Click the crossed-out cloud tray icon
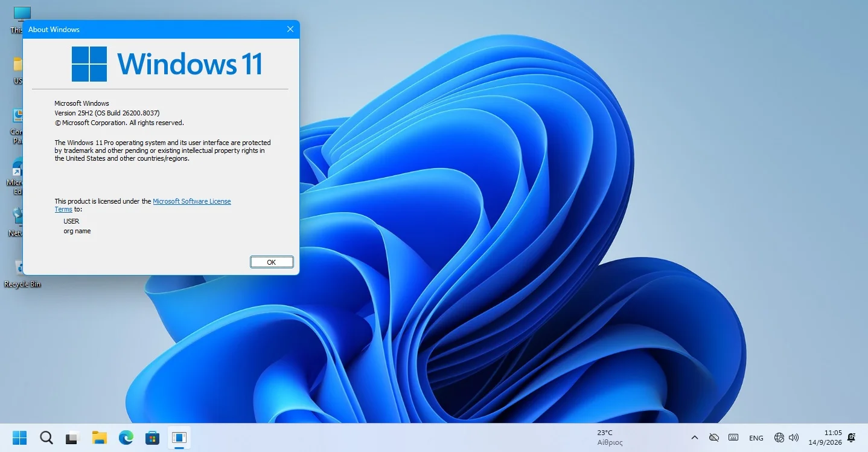The height and width of the screenshot is (452, 868). tap(714, 437)
